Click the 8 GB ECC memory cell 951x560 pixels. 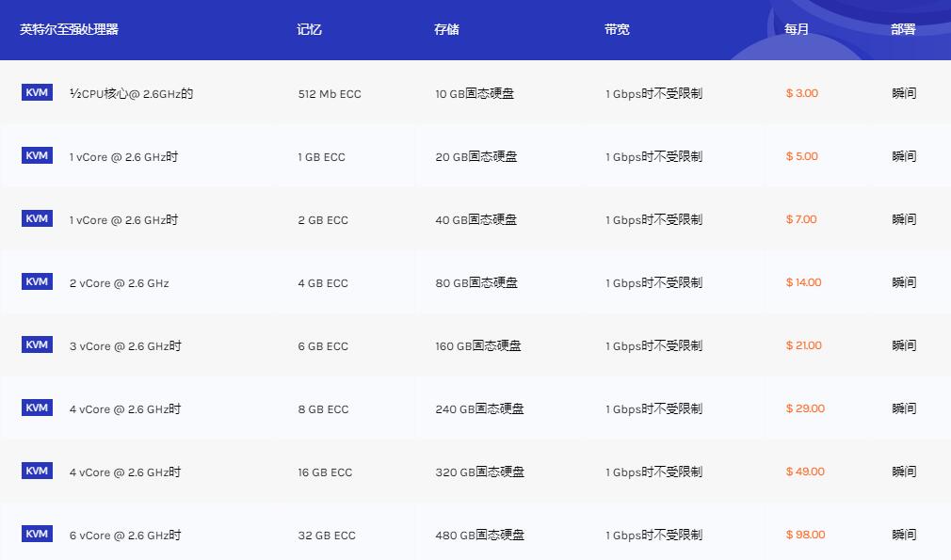point(323,409)
